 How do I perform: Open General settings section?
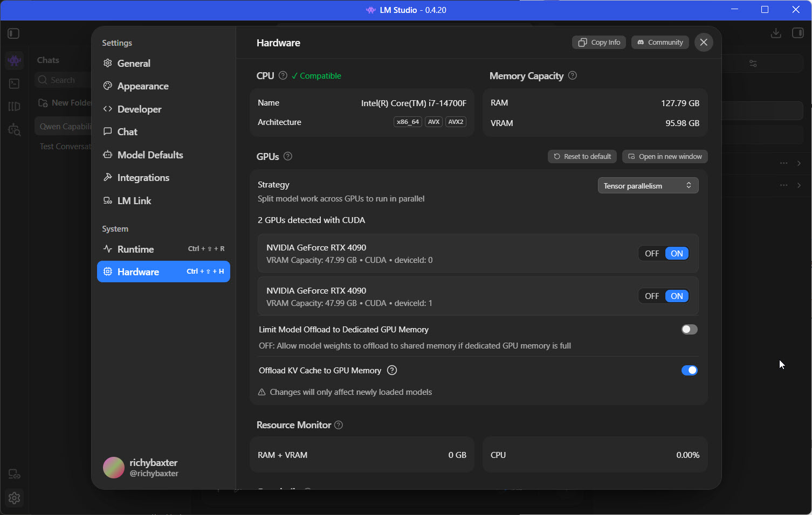click(163, 64)
